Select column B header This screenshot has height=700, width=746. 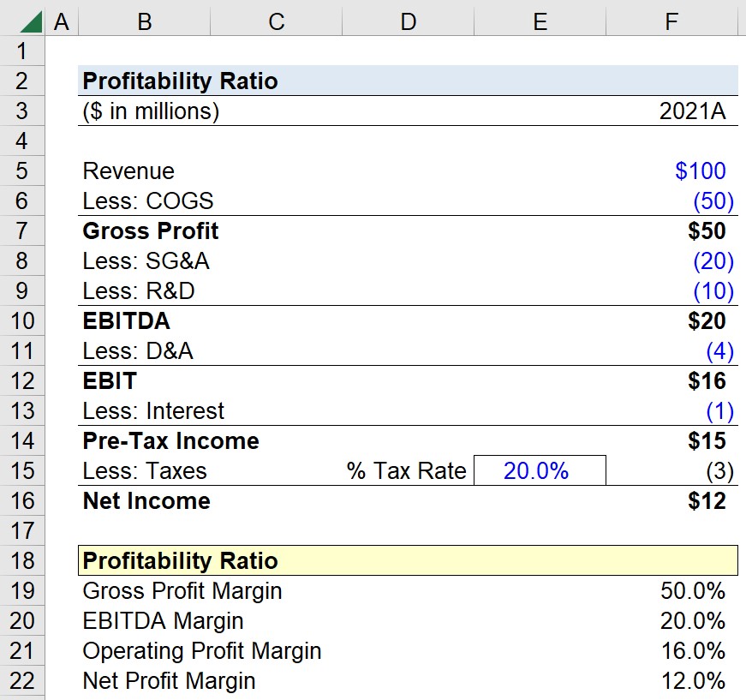tap(144, 22)
